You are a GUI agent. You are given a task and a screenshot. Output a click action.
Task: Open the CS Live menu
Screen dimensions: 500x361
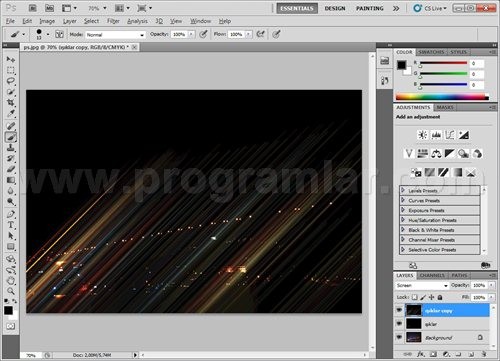tap(430, 8)
